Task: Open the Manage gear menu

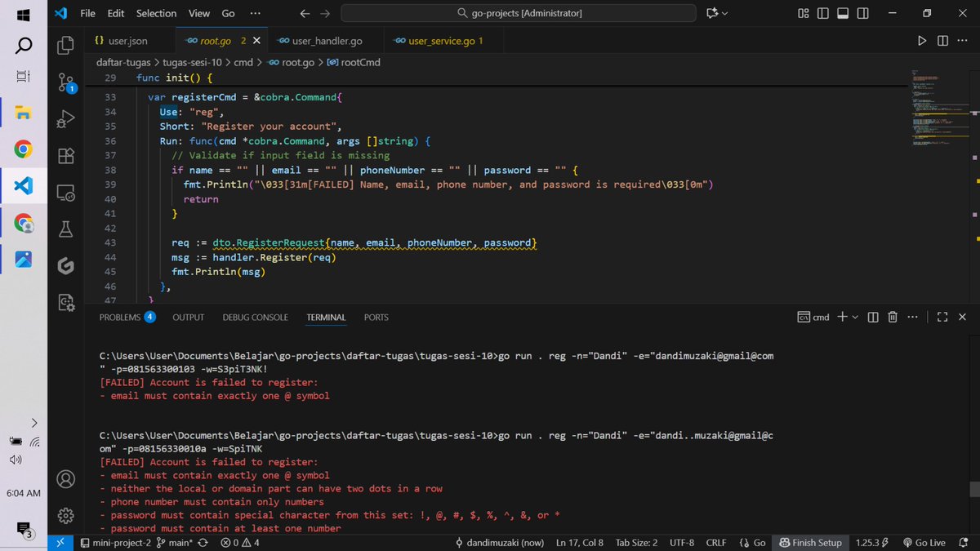Action: coord(66,515)
